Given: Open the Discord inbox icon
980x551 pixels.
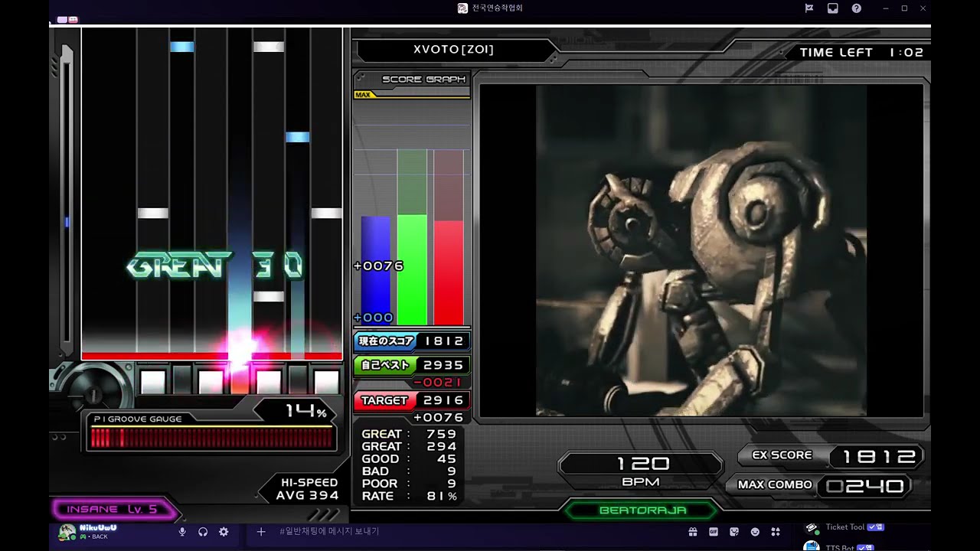Looking at the screenshot, I should pos(833,8).
